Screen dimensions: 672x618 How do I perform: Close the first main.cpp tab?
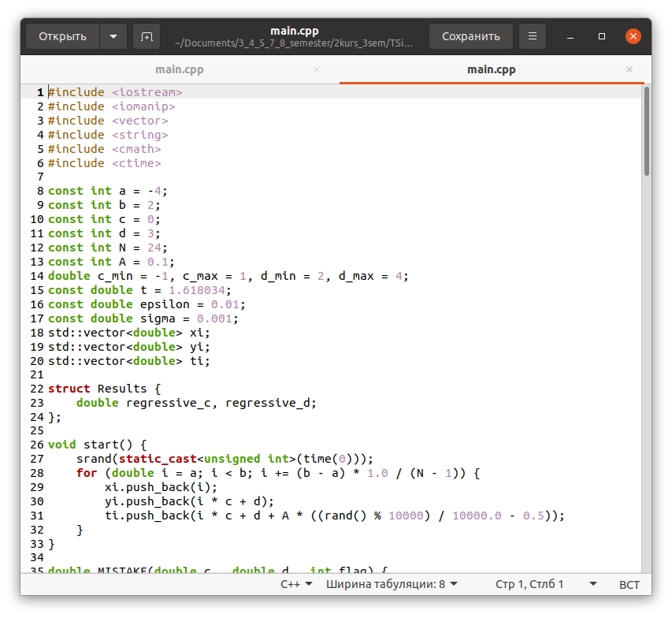coord(317,69)
